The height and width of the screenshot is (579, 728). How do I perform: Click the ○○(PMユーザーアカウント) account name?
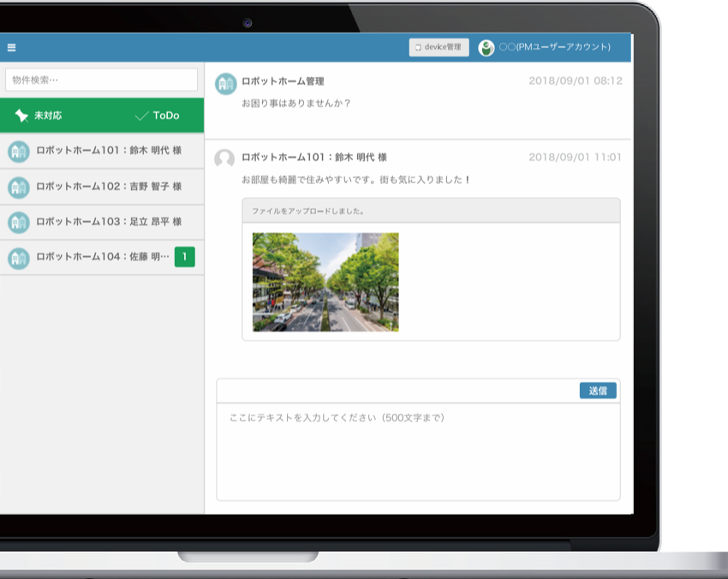click(x=555, y=47)
